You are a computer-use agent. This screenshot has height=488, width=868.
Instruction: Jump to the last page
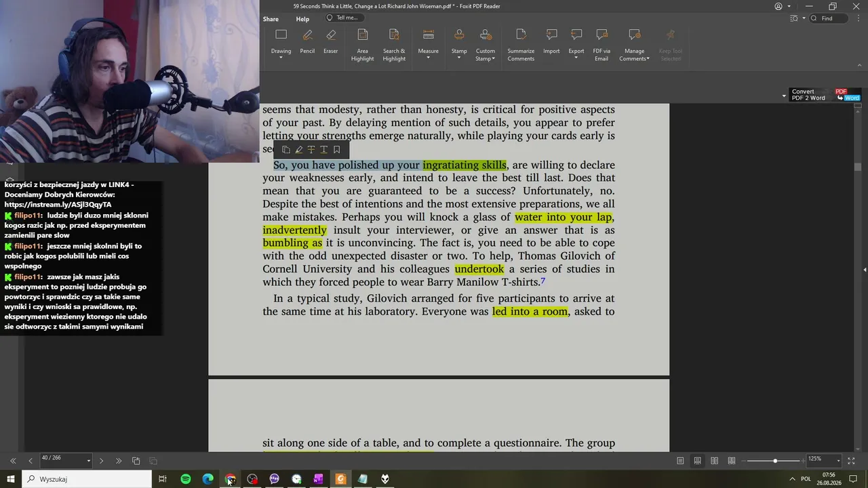coord(119,461)
